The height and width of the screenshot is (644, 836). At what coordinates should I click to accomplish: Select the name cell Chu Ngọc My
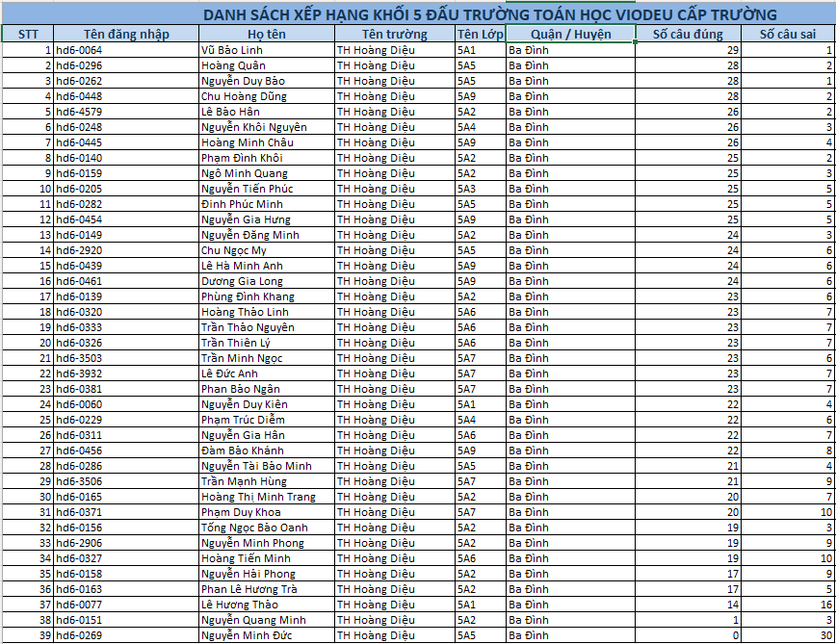pos(265,250)
